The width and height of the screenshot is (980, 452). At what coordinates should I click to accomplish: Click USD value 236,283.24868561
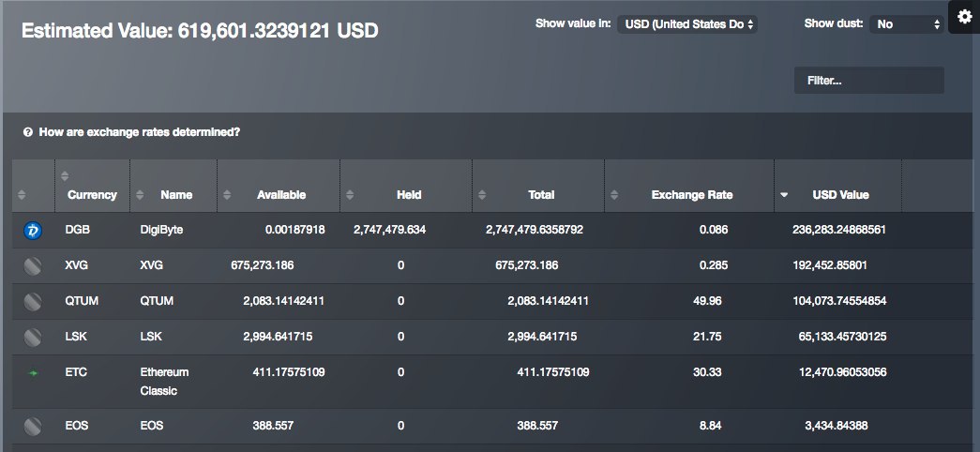tap(839, 230)
